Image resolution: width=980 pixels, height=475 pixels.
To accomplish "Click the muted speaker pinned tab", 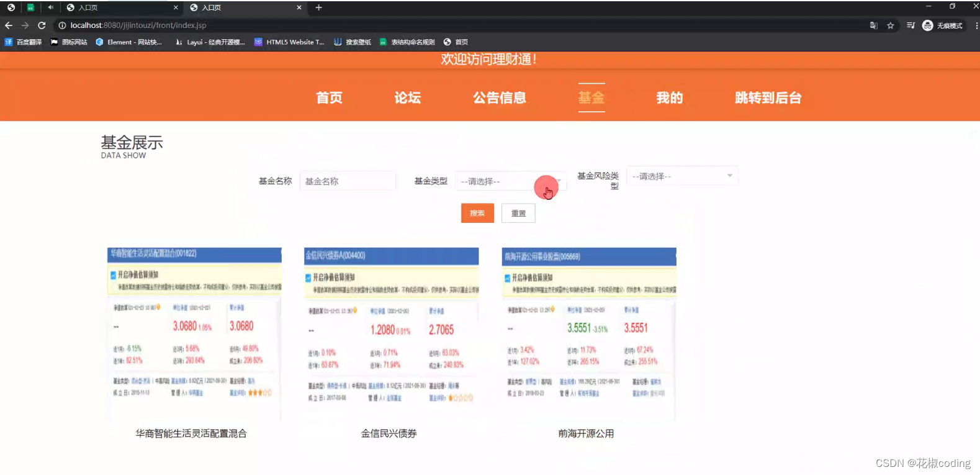I will (50, 7).
